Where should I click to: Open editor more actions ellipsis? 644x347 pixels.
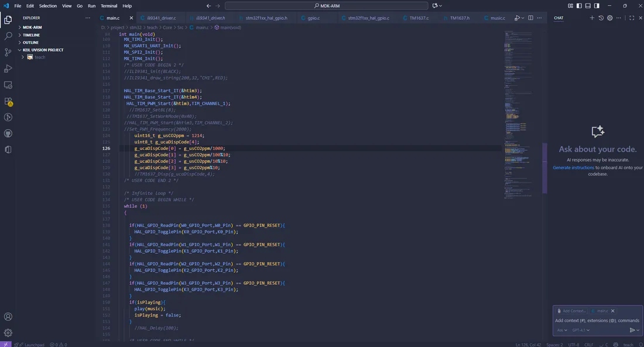[539, 18]
